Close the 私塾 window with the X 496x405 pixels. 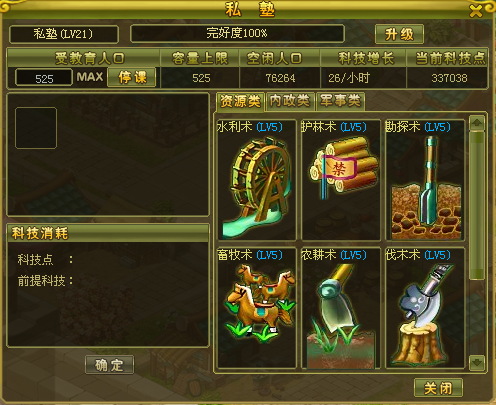point(476,11)
